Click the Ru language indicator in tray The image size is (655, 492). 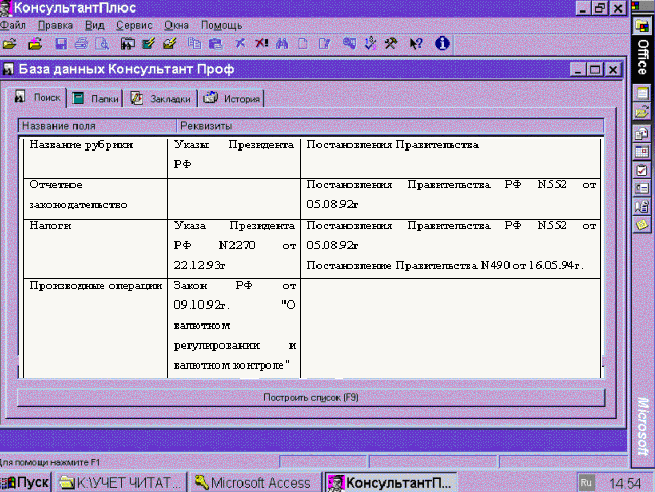[x=586, y=483]
